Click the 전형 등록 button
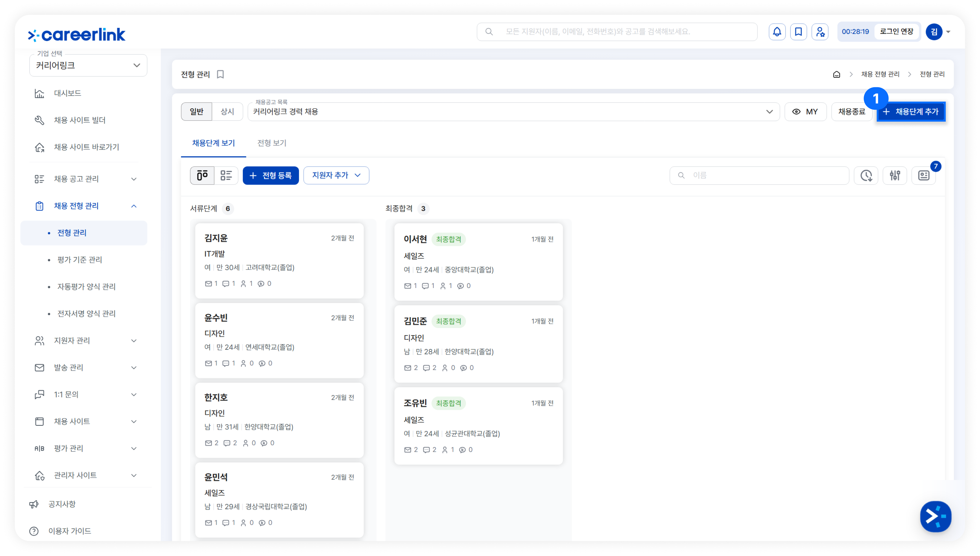 pyautogui.click(x=271, y=175)
